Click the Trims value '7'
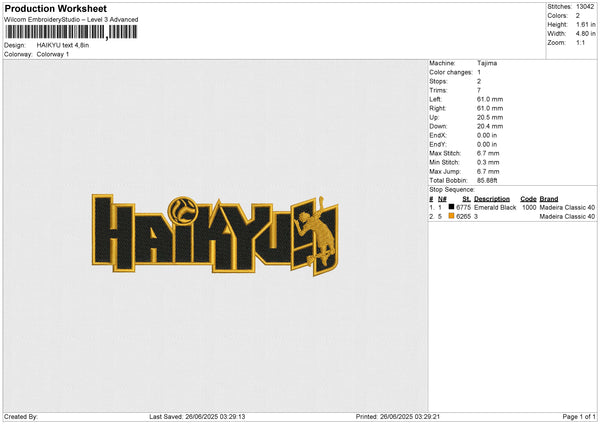 (x=479, y=90)
